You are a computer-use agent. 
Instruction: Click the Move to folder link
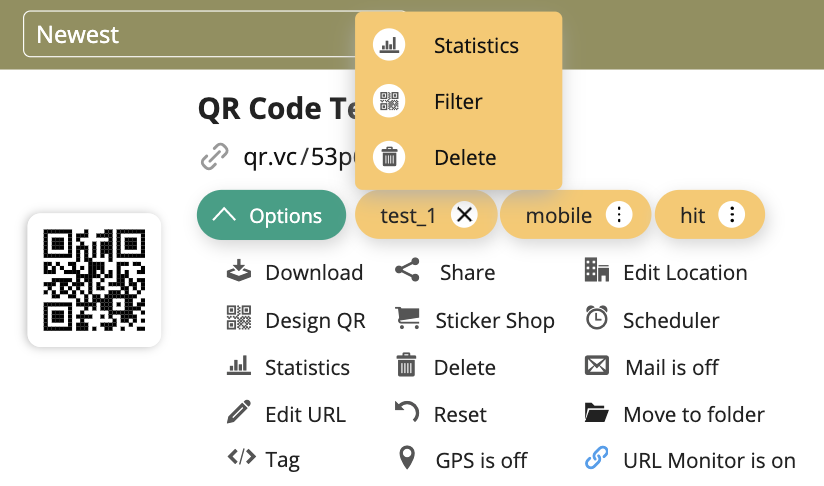pos(693,414)
